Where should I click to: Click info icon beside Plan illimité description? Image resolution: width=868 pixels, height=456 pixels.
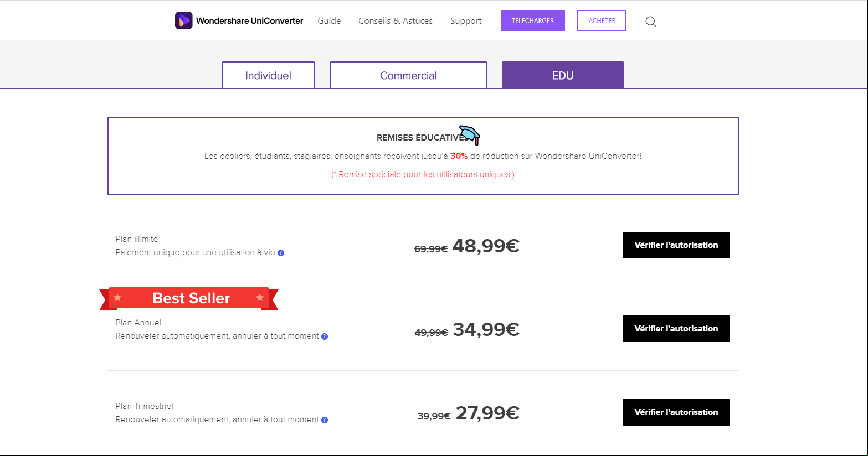pos(281,253)
